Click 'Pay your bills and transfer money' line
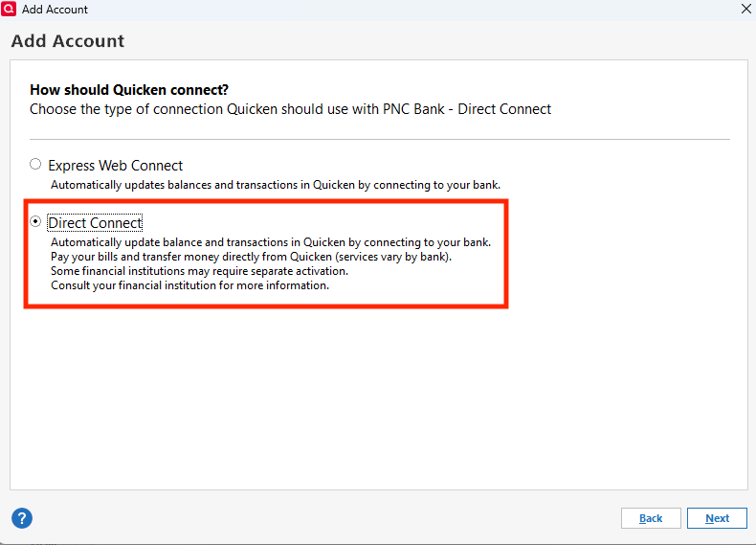Screen dimensions: 756x545 (251, 257)
